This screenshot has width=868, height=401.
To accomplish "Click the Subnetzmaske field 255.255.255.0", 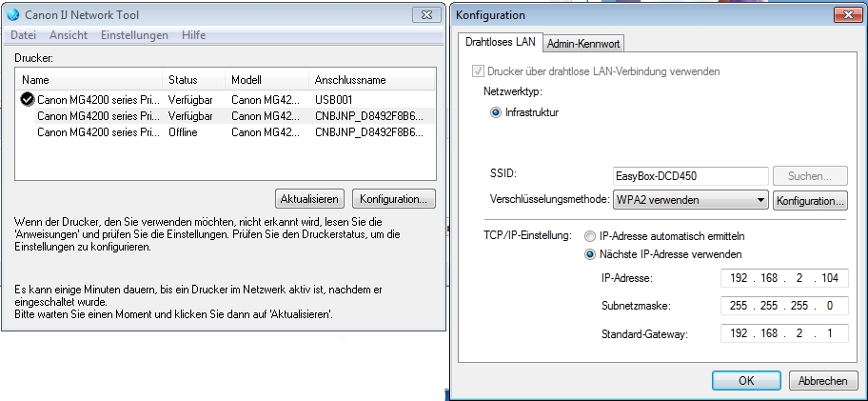I will pos(784,306).
